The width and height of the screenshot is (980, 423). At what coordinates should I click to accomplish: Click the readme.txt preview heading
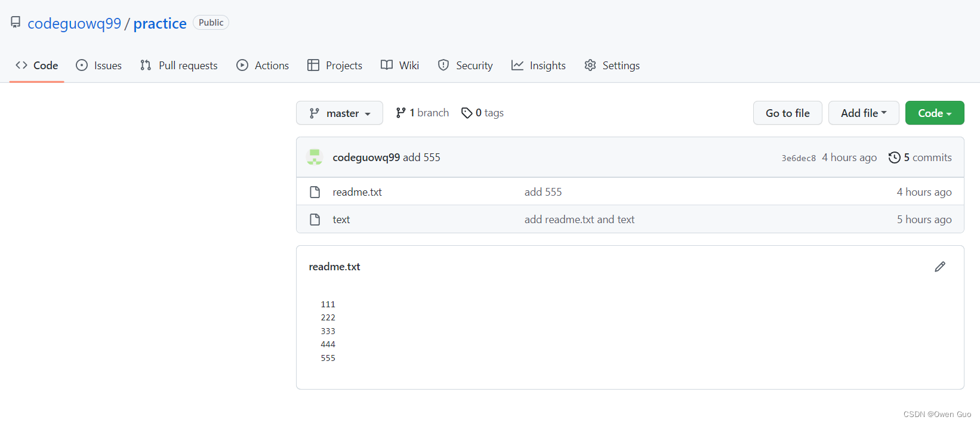334,267
